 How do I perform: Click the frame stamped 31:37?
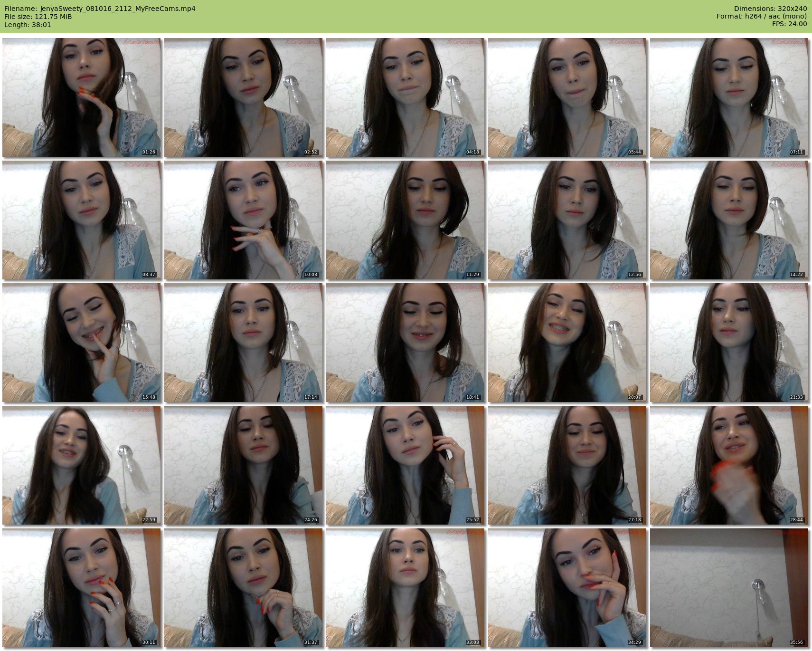tap(244, 588)
